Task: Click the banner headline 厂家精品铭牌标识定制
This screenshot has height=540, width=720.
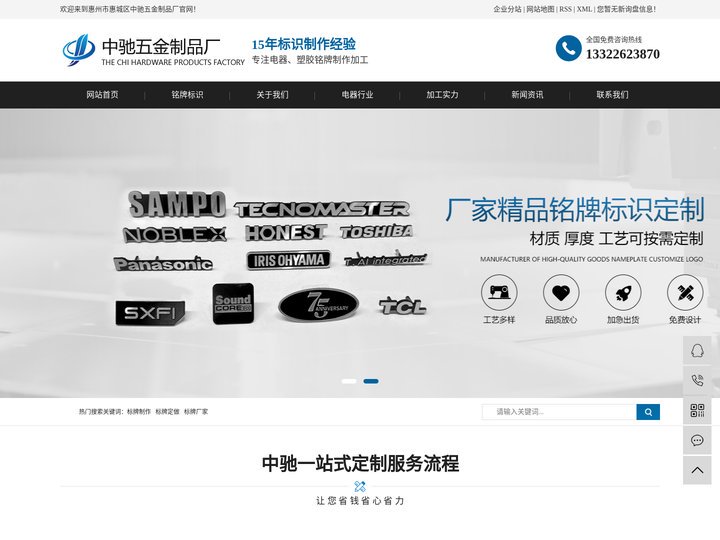Action: pyautogui.click(x=574, y=209)
